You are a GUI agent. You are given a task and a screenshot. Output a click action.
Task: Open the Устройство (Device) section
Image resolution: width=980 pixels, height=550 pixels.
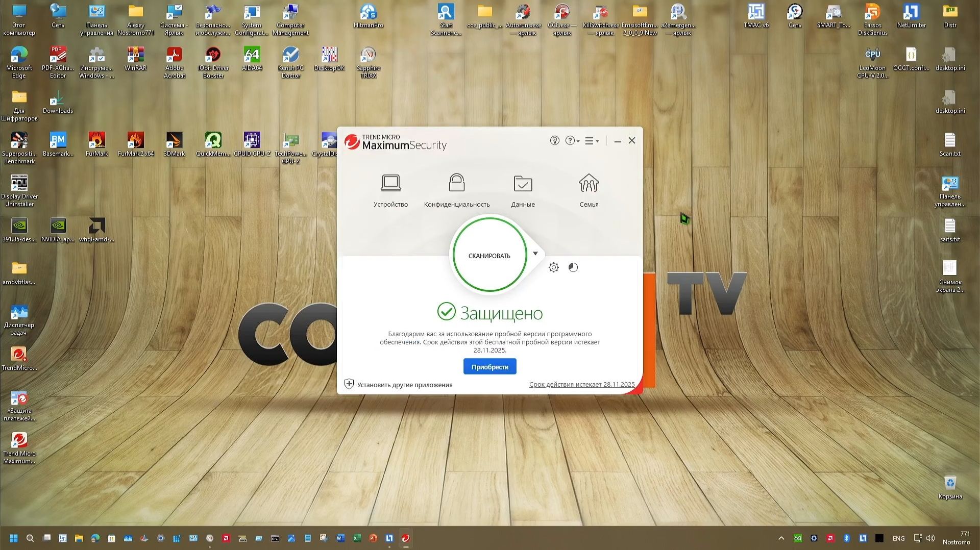[390, 190]
